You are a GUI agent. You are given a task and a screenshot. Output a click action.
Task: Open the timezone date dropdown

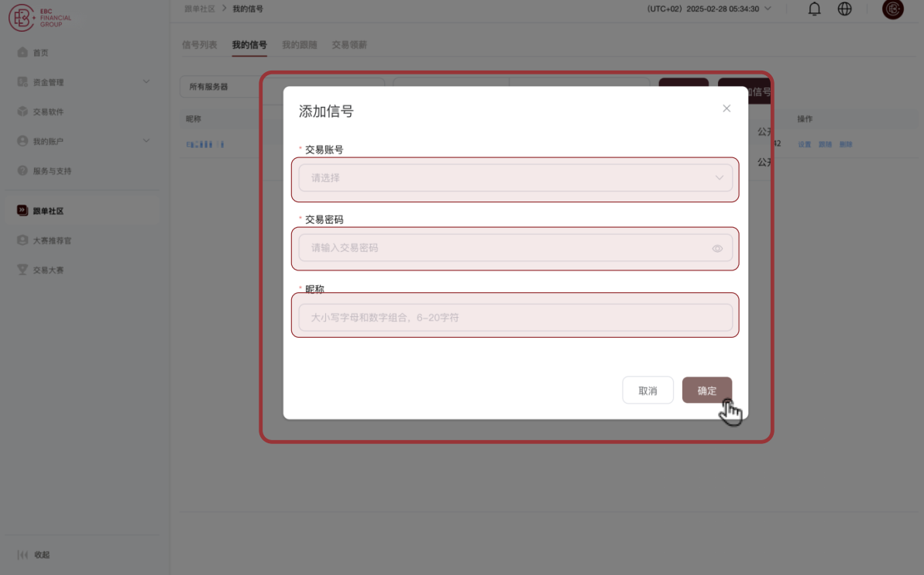709,9
